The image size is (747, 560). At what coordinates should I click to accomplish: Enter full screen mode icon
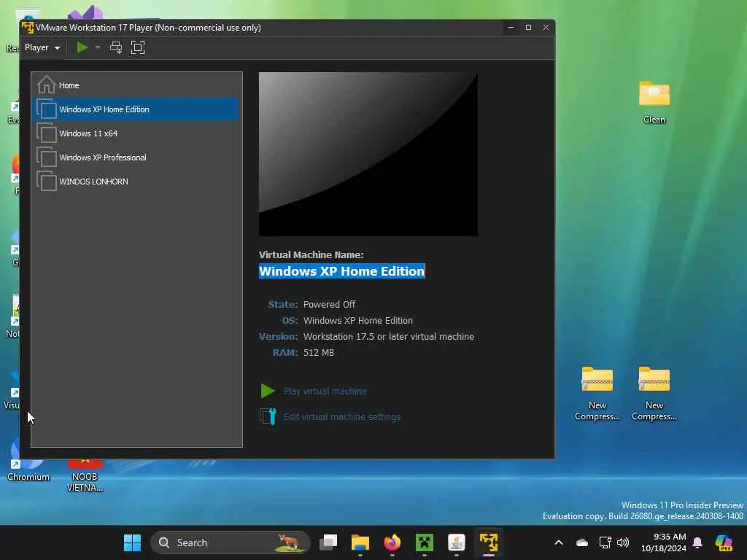point(138,47)
